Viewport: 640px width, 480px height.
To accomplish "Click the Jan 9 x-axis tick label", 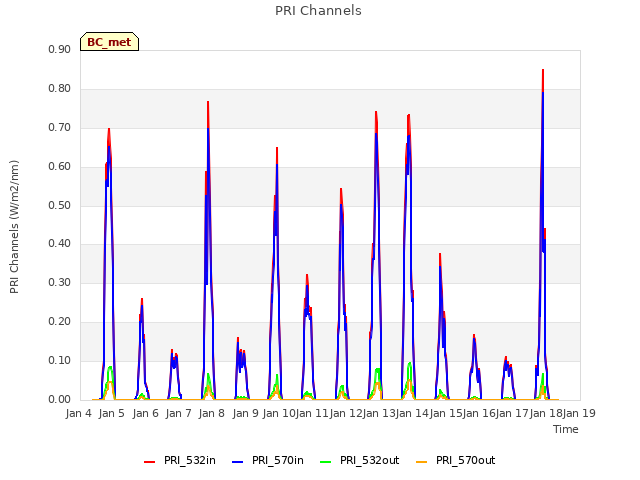I will point(245,413).
